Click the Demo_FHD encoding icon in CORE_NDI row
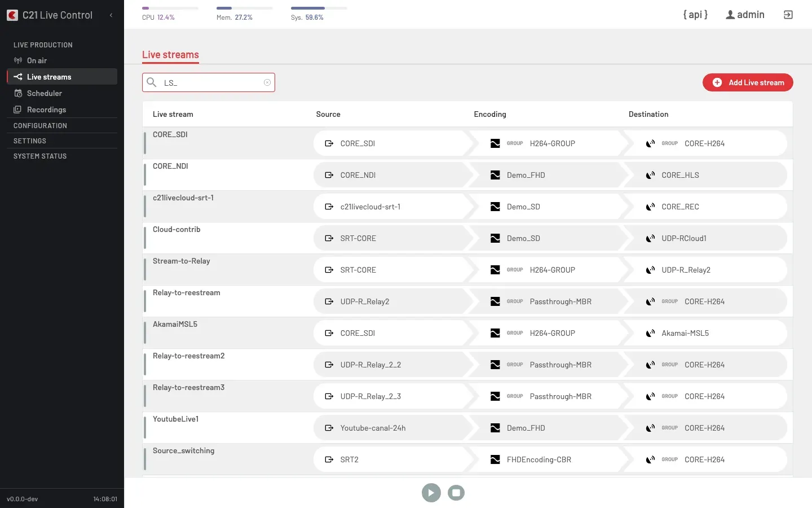Screen dimensions: 812x508 point(495,175)
